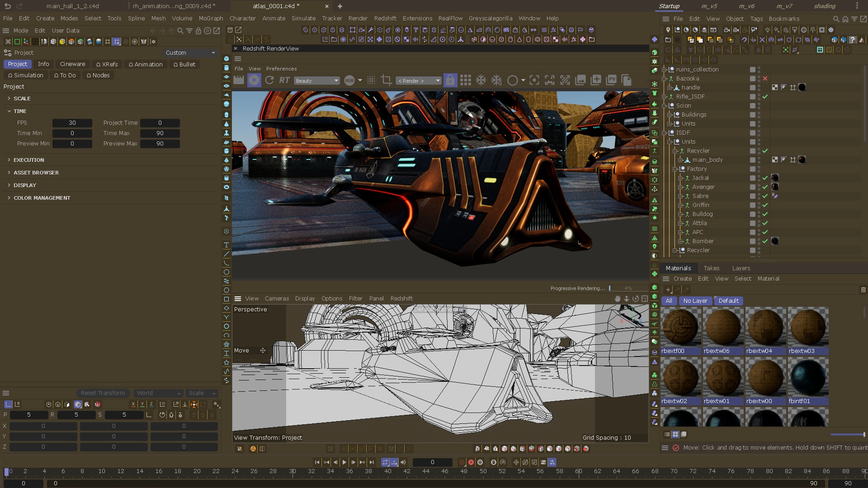Click the Object Manager search icon

836,19
